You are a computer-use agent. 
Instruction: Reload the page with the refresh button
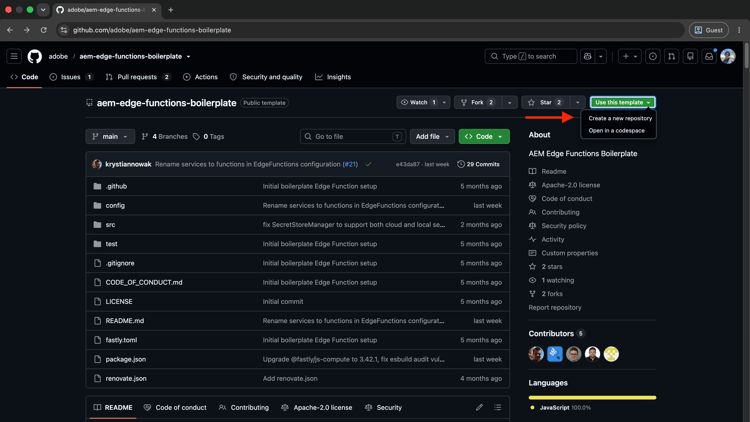[x=44, y=30]
